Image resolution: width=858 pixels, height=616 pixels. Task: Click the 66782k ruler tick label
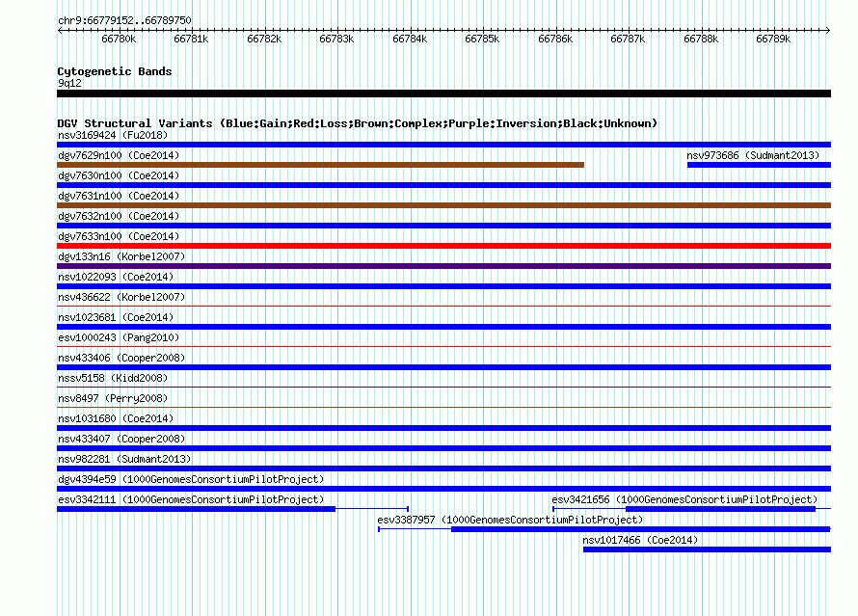point(264,39)
